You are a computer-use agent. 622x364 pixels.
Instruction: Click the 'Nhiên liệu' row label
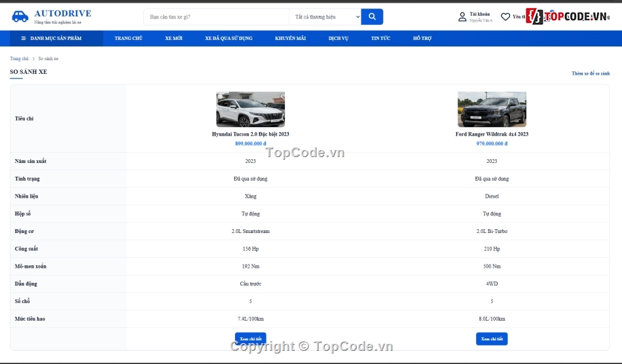point(27,196)
